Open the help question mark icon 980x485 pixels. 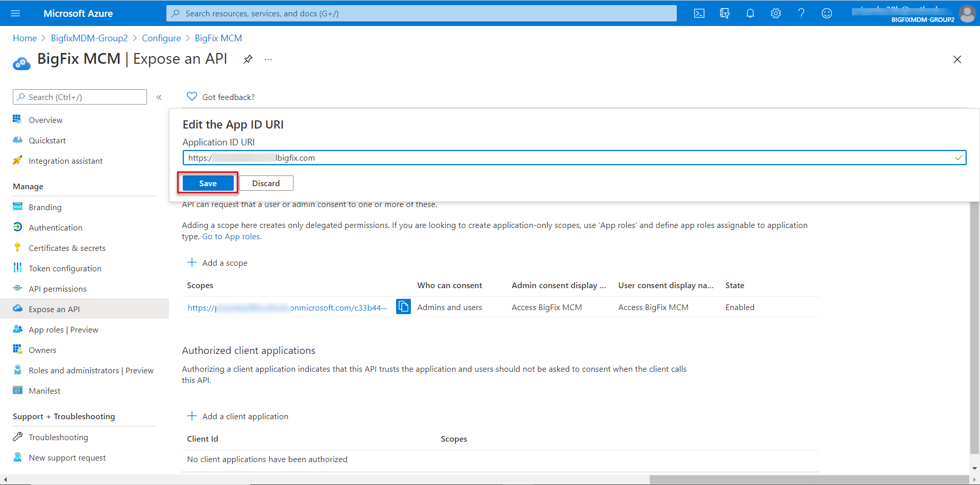(x=801, y=13)
